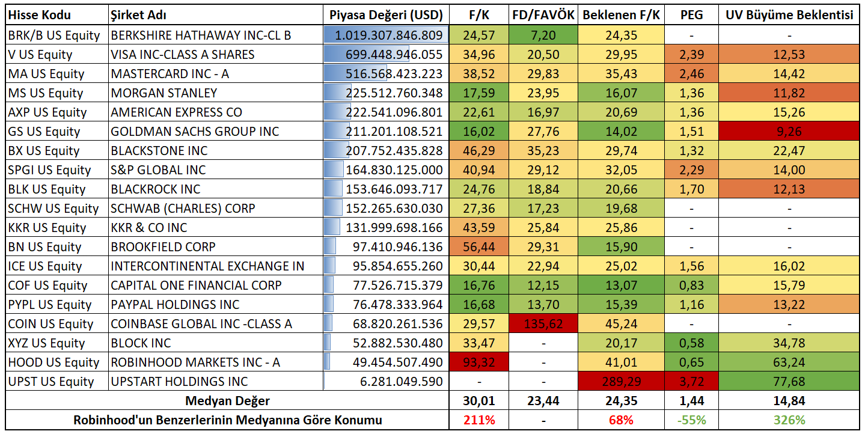Image resolution: width=868 pixels, height=437 pixels.
Task: Select median growth value 14,84
Action: pos(789,400)
